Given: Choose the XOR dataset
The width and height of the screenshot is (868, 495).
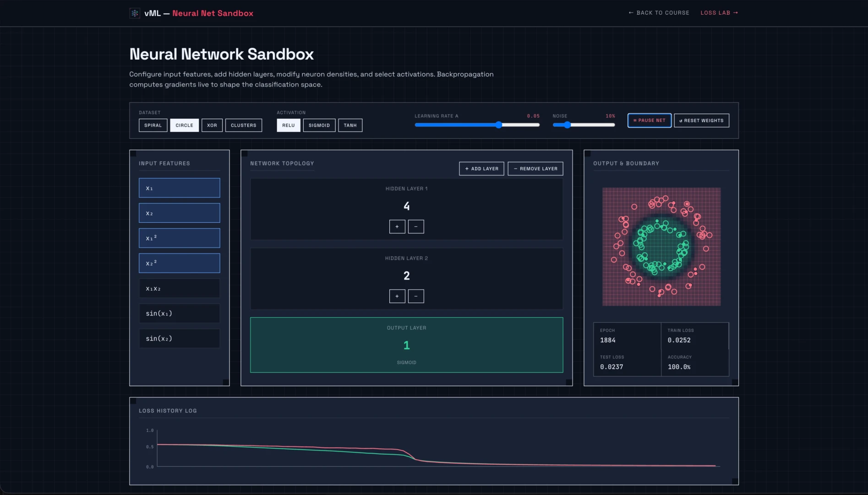Looking at the screenshot, I should pos(212,125).
